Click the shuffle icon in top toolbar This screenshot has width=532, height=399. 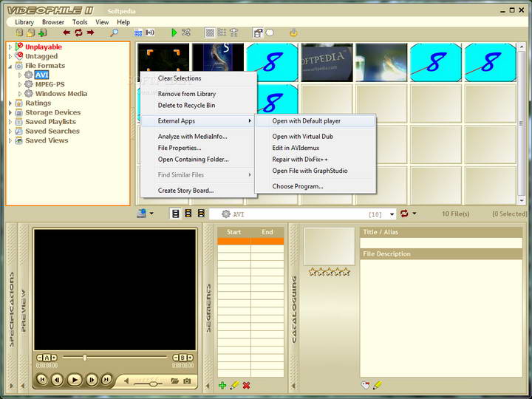[186, 33]
